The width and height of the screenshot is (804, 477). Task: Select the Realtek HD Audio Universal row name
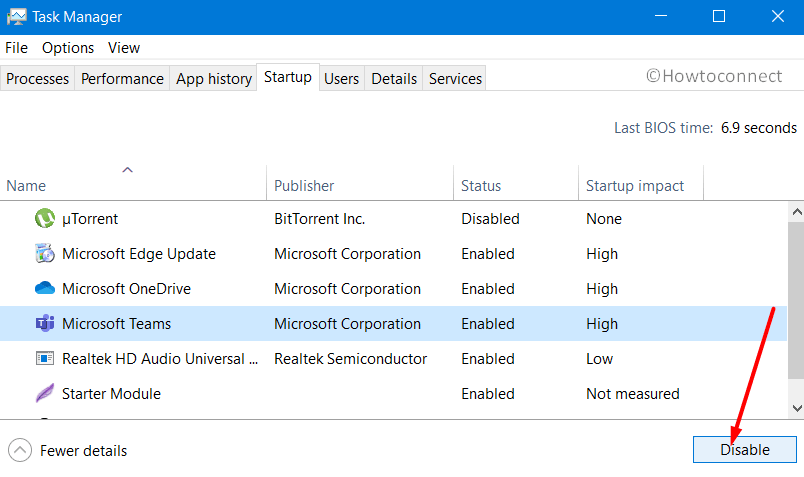(x=160, y=358)
